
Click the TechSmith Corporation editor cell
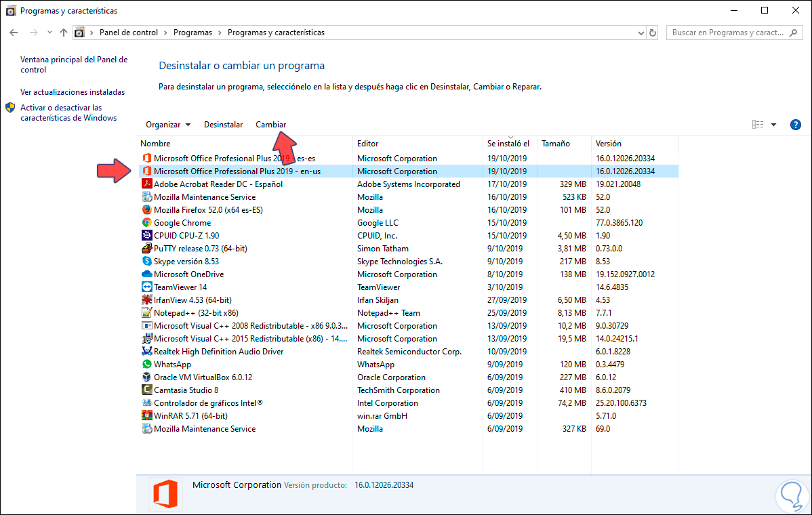click(x=399, y=390)
